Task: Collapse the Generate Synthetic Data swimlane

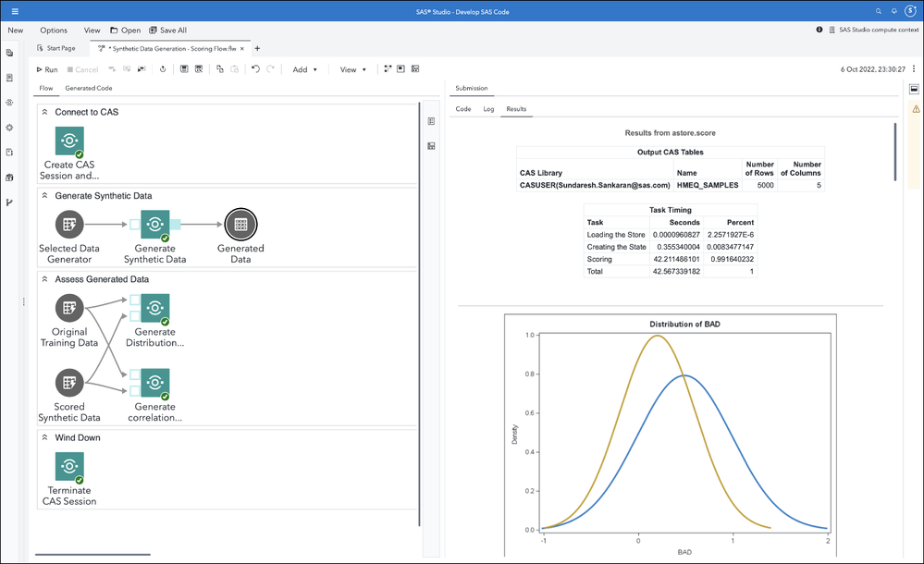Action: pyautogui.click(x=44, y=196)
